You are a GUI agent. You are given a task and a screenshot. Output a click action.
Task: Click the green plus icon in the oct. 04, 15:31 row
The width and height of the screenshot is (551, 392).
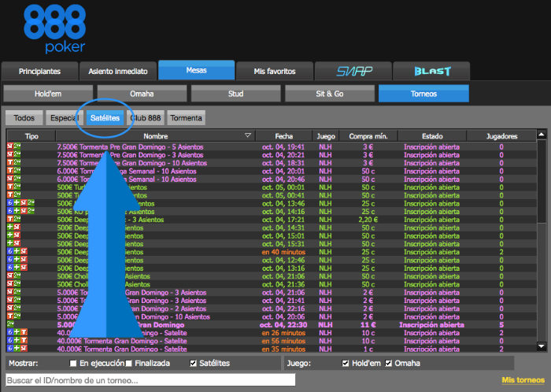[x=10, y=244]
